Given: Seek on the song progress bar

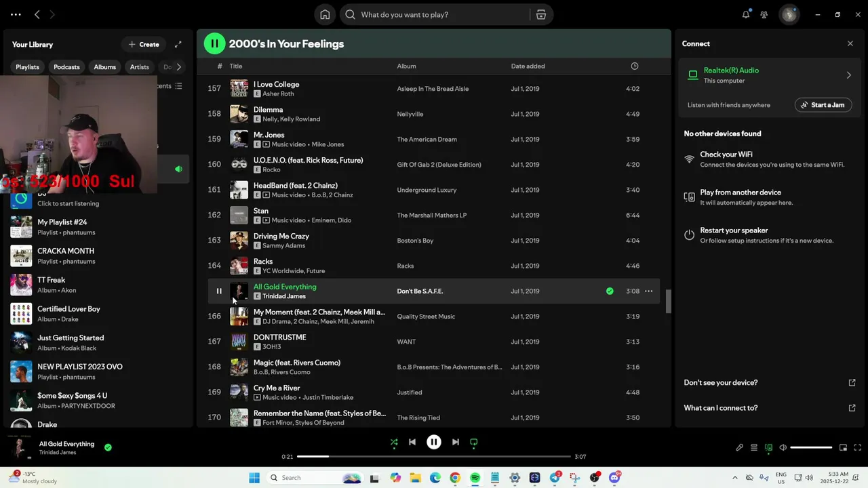Looking at the screenshot, I should point(434,456).
